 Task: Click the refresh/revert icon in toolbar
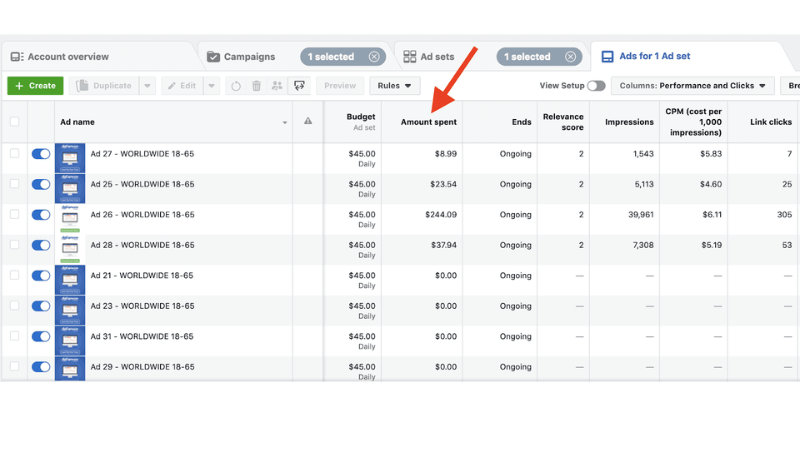tap(236, 86)
